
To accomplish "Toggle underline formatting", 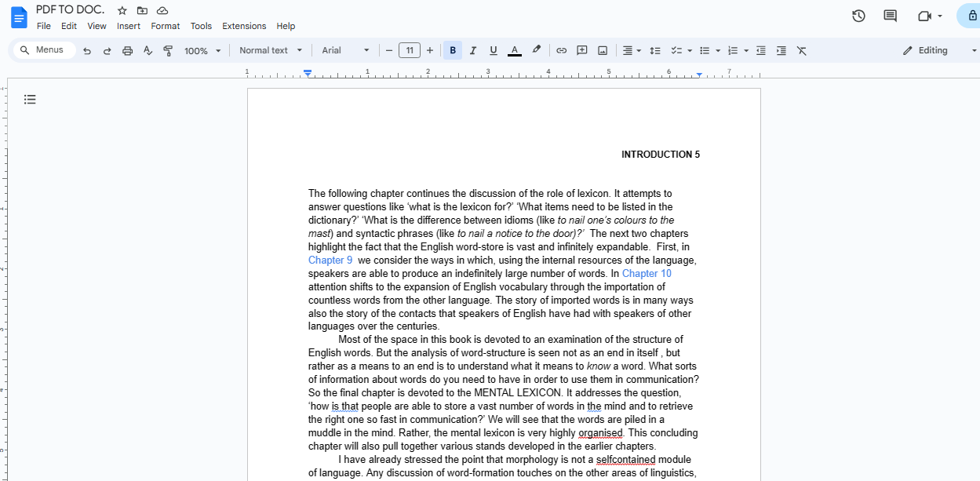I will [494, 50].
